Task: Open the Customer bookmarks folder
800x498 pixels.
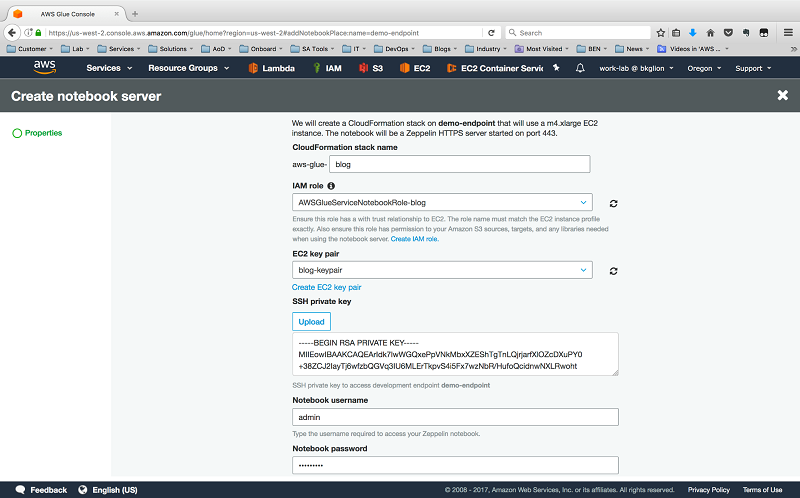Action: coord(30,49)
